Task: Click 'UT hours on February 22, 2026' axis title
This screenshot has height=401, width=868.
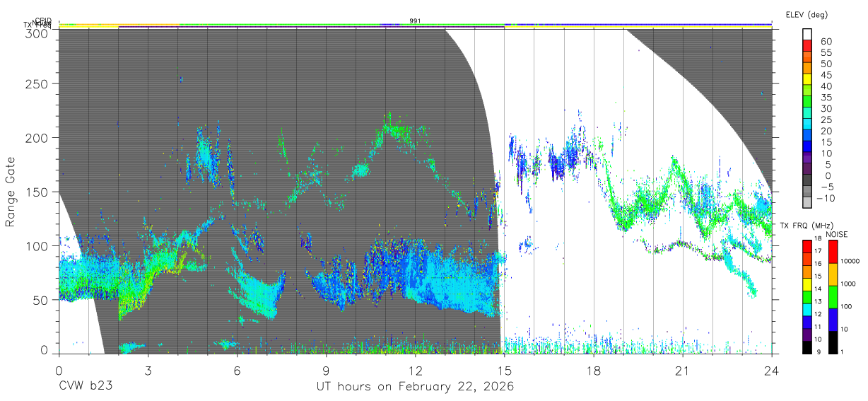Action: (x=415, y=387)
